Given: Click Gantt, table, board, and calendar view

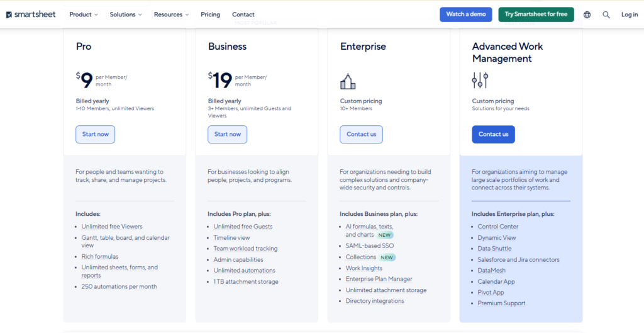Looking at the screenshot, I should click(125, 242).
